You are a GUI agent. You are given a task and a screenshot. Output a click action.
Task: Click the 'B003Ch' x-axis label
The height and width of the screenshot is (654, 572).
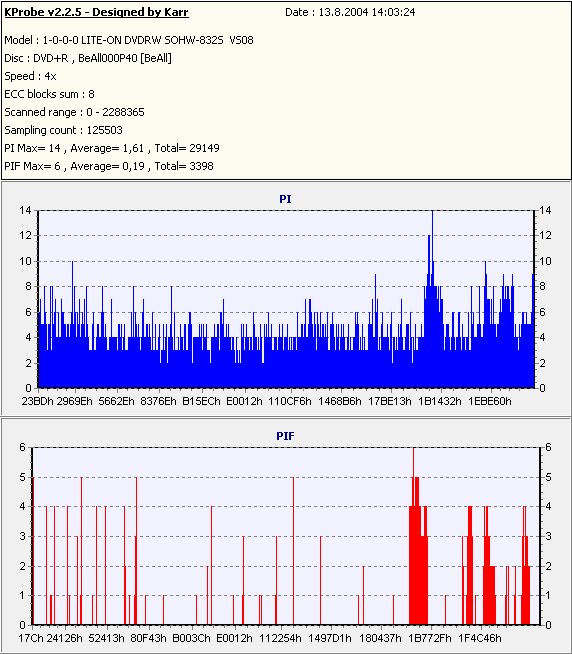tap(192, 638)
